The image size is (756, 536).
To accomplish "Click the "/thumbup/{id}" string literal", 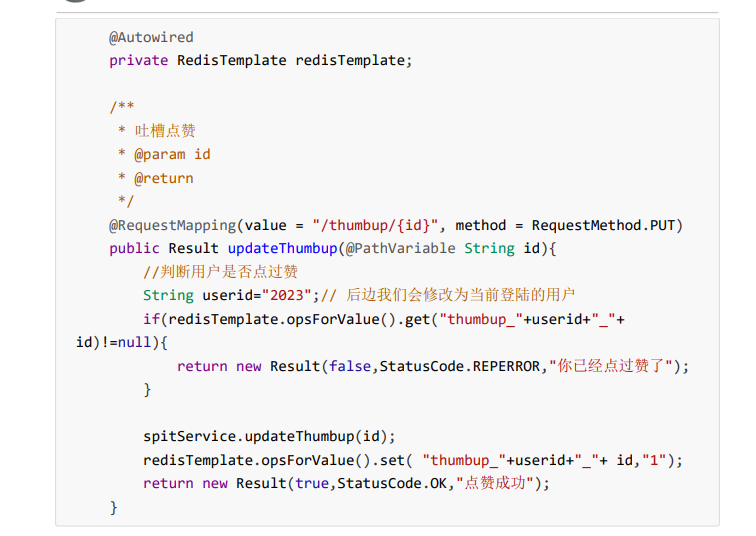I will [x=375, y=225].
